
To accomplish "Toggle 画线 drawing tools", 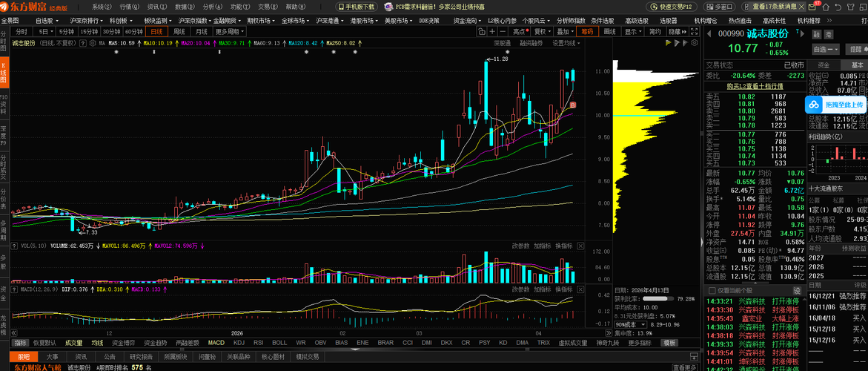I will tap(610, 32).
